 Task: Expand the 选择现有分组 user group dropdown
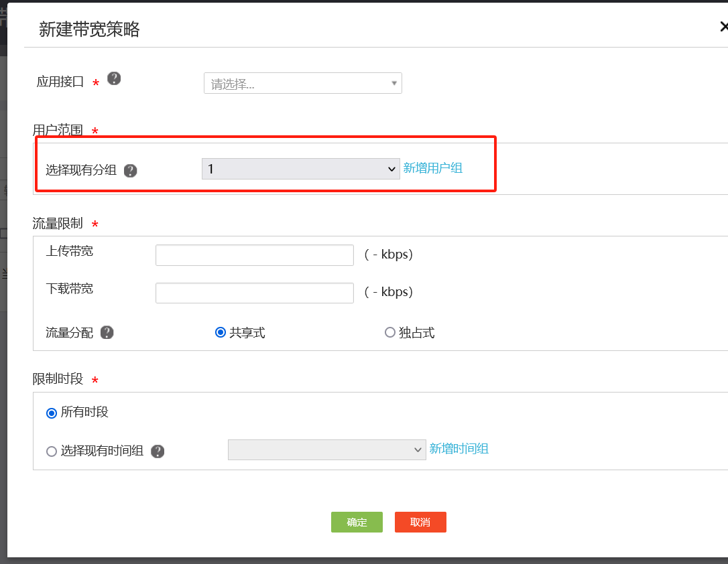[300, 169]
